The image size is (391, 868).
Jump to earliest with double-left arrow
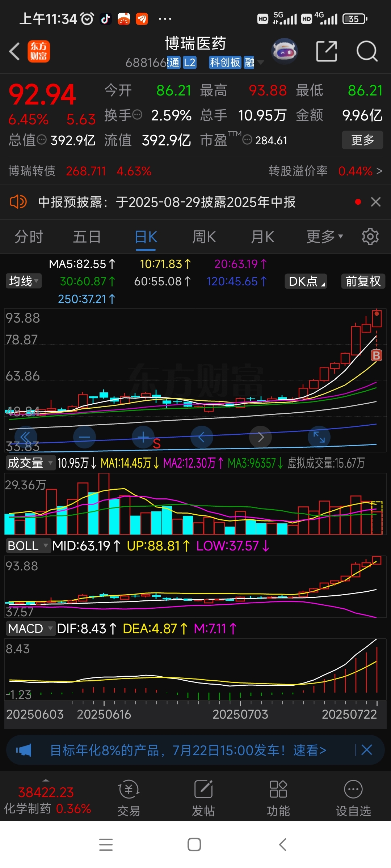pyautogui.click(x=26, y=437)
